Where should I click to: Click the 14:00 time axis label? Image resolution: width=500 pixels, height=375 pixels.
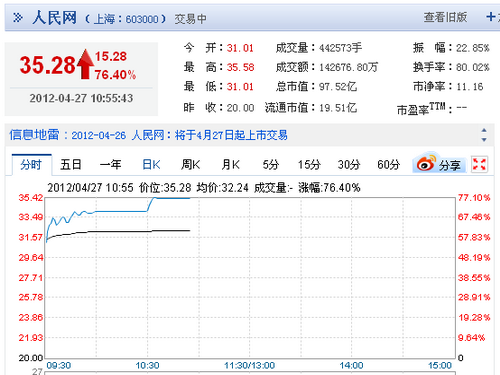point(351,366)
